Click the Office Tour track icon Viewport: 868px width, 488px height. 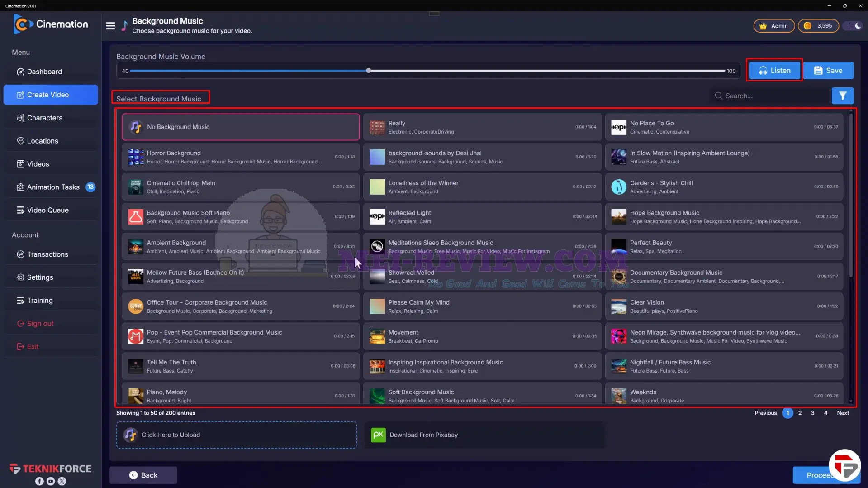[x=136, y=306]
